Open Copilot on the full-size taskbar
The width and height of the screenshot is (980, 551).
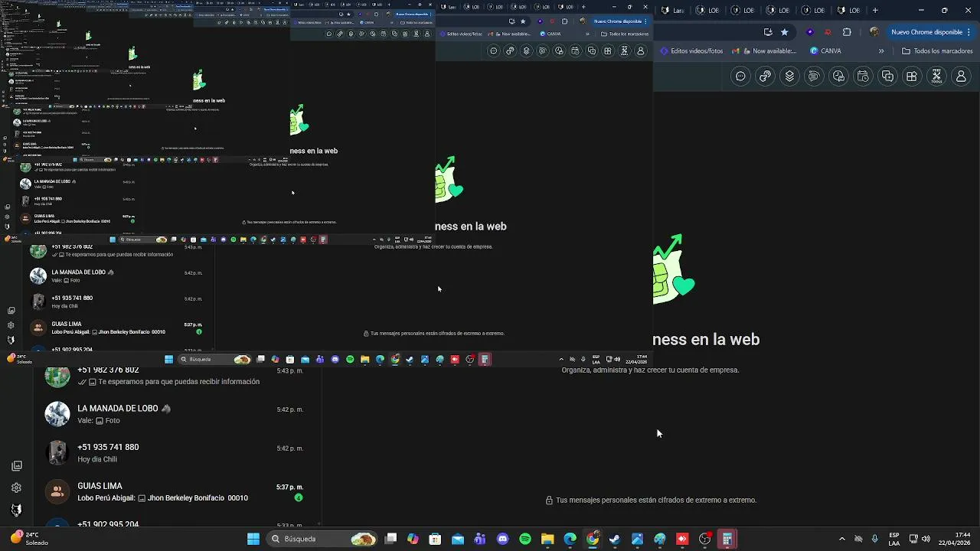coord(413,539)
